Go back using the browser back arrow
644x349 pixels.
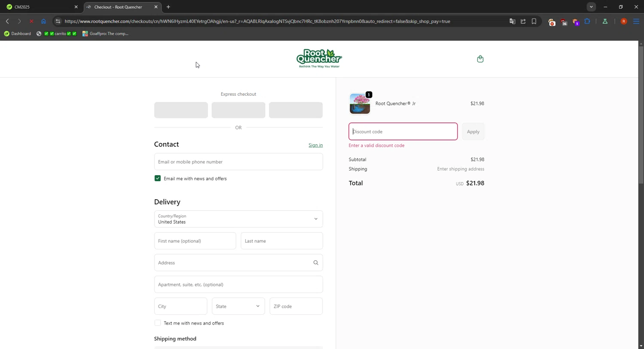[x=7, y=21]
